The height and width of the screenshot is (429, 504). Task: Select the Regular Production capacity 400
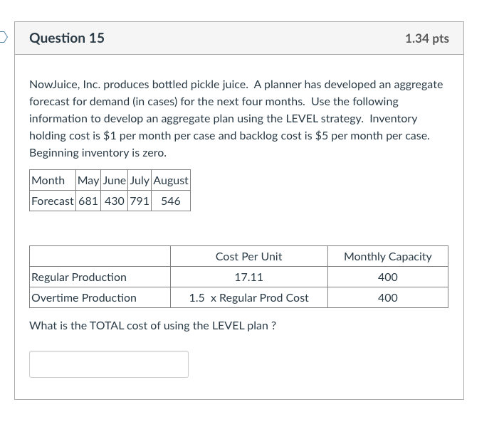click(388, 277)
